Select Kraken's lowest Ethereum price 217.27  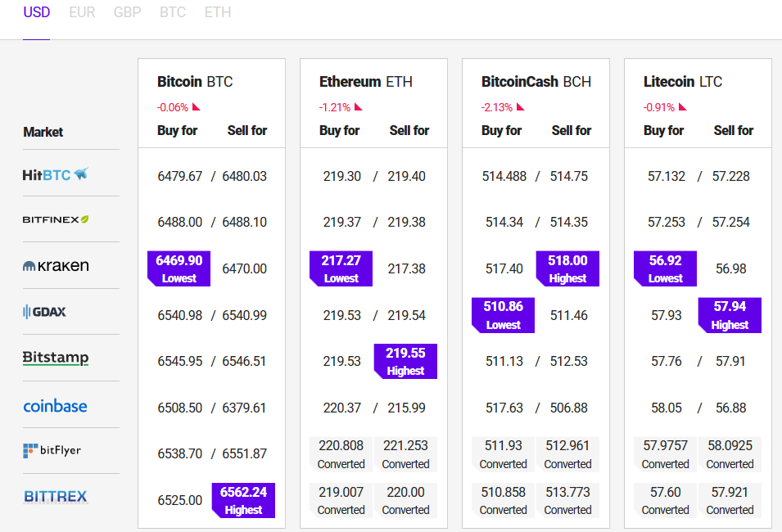pos(341,268)
